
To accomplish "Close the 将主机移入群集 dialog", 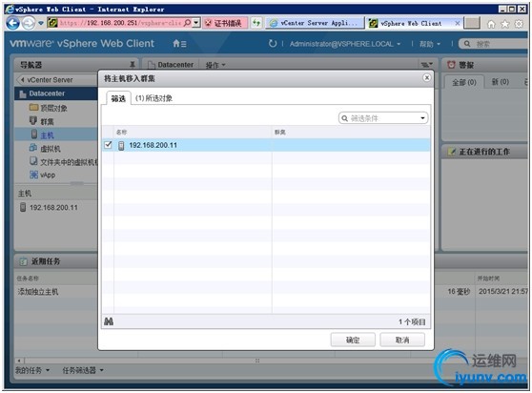I will pyautogui.click(x=427, y=77).
